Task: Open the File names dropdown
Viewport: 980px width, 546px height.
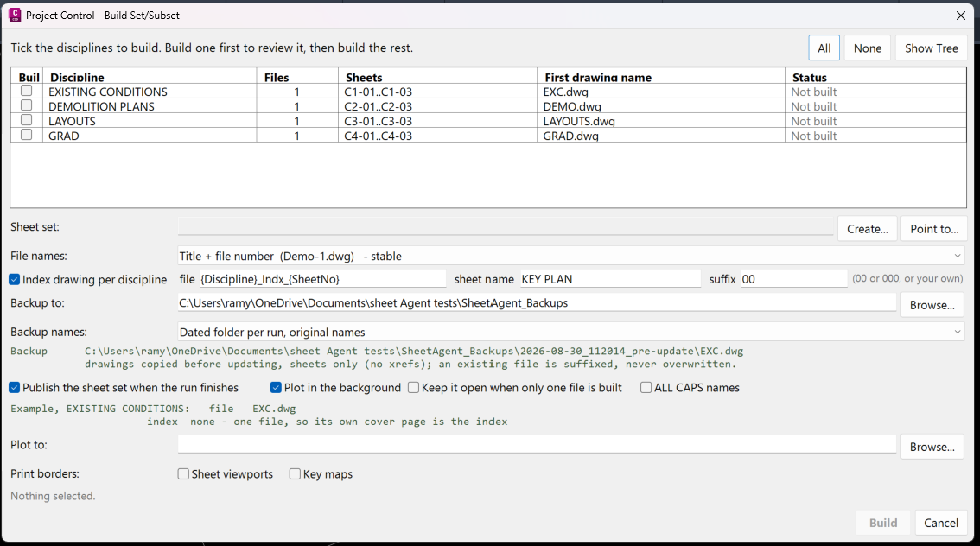Action: (570, 256)
